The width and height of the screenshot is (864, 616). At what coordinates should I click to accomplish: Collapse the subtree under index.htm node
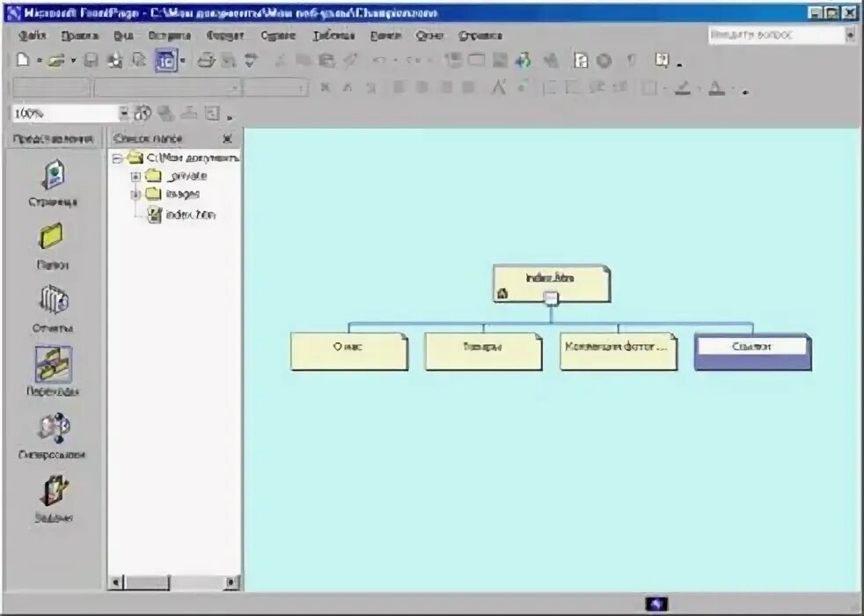[x=550, y=299]
